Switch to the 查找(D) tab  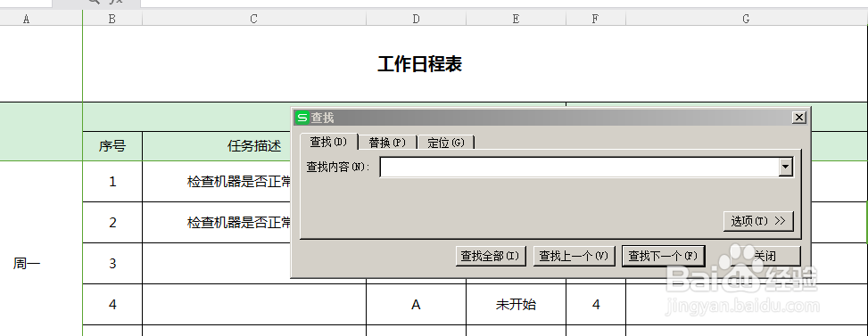point(328,142)
